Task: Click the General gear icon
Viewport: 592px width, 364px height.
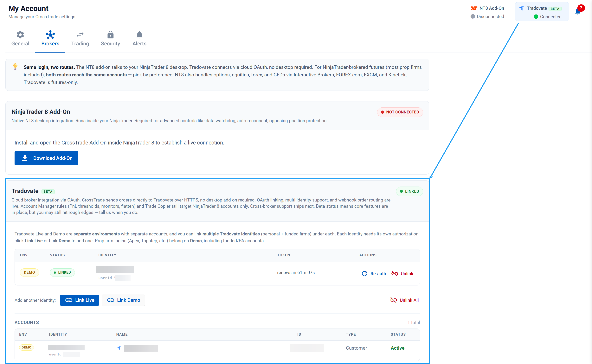Action: click(20, 35)
